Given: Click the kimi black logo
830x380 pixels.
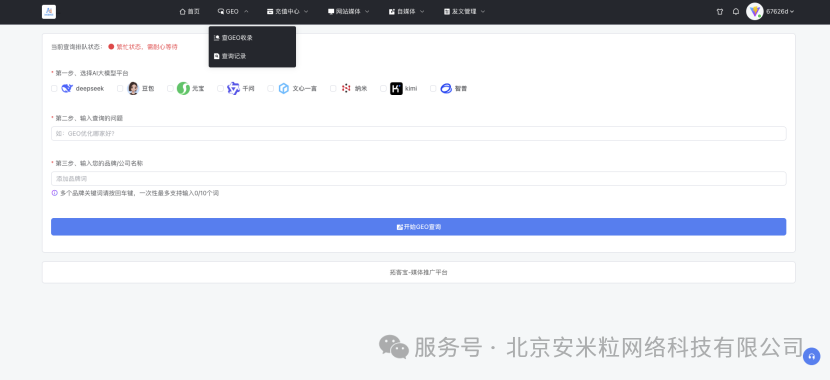Looking at the screenshot, I should (x=396, y=88).
